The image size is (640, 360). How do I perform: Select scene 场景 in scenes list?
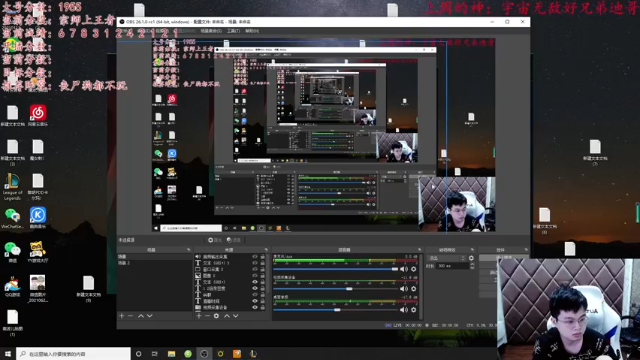click(154, 257)
